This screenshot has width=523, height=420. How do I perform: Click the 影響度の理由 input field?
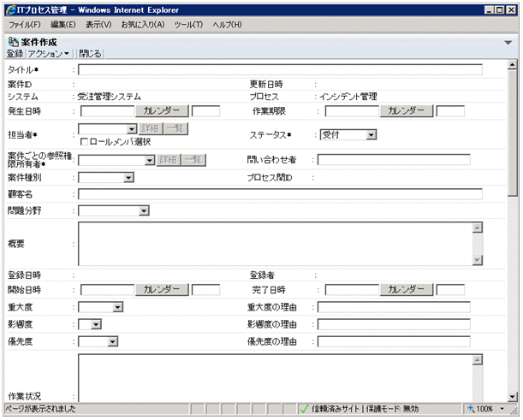[x=394, y=324]
